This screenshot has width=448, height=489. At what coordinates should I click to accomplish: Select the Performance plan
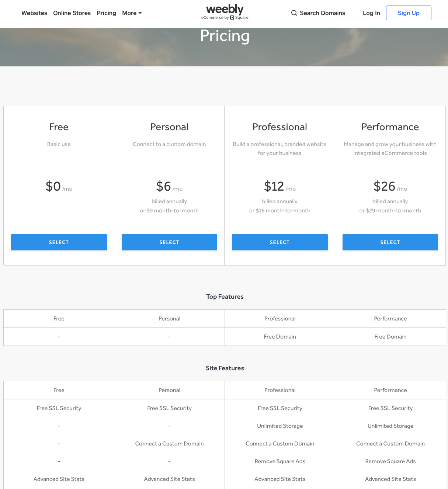coord(390,242)
